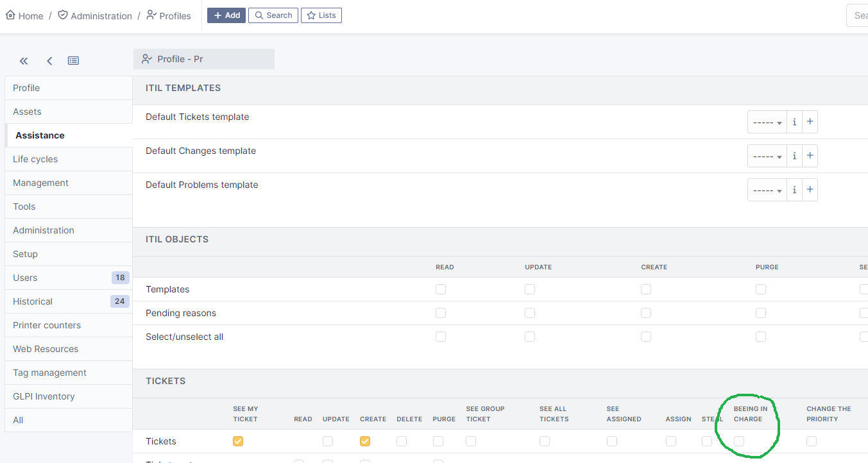Switch to the Assets tab
The height and width of the screenshot is (463, 868).
[x=69, y=112]
